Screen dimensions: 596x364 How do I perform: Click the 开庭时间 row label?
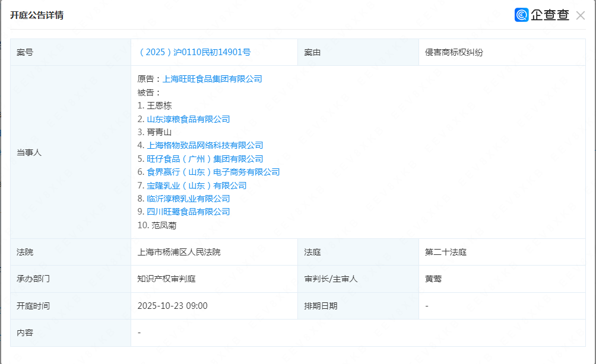click(33, 306)
